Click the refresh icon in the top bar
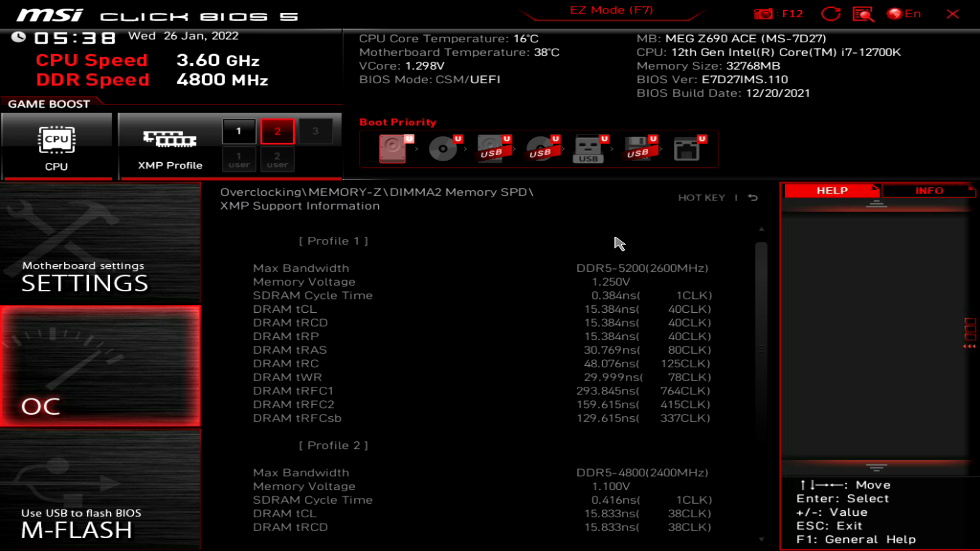 [x=831, y=14]
